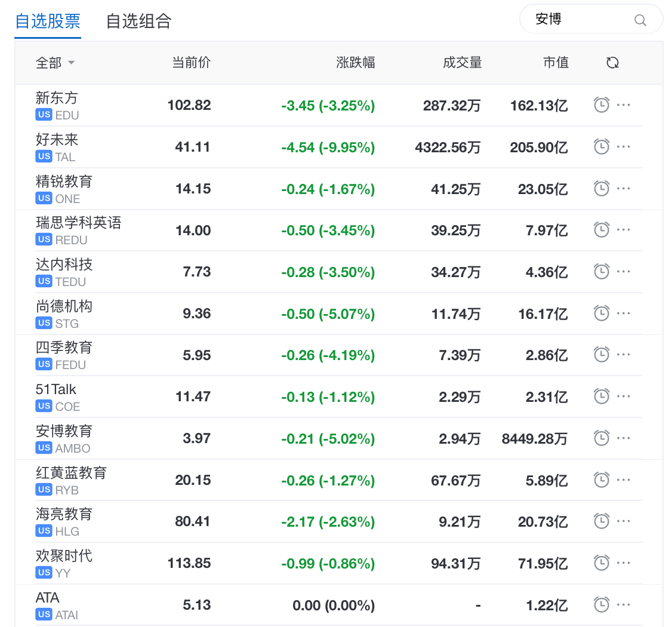
Task: Set price alert clock for 精锐教育
Action: [602, 188]
